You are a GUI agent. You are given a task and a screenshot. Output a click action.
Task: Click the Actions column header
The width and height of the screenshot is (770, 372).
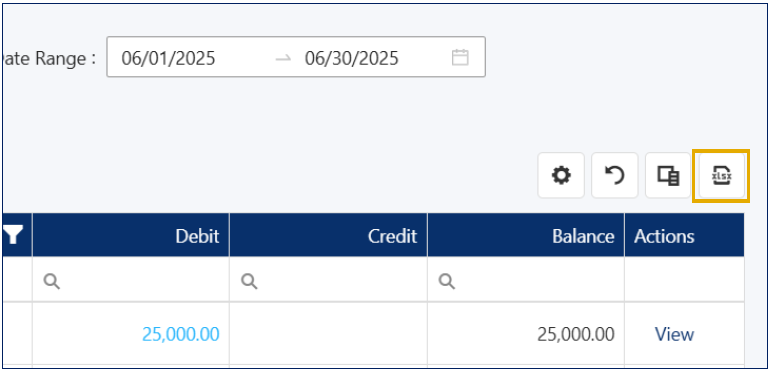[x=684, y=235]
